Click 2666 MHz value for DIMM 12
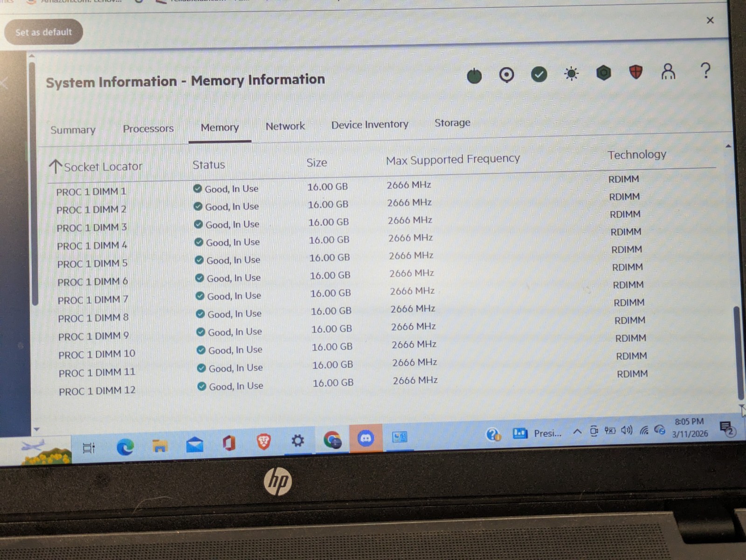The width and height of the screenshot is (746, 560). (x=415, y=380)
